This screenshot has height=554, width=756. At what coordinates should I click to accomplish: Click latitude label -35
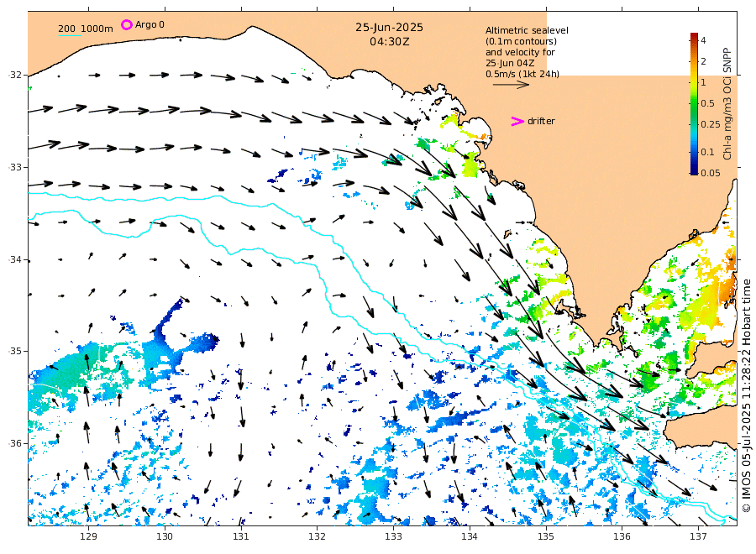click(x=15, y=351)
